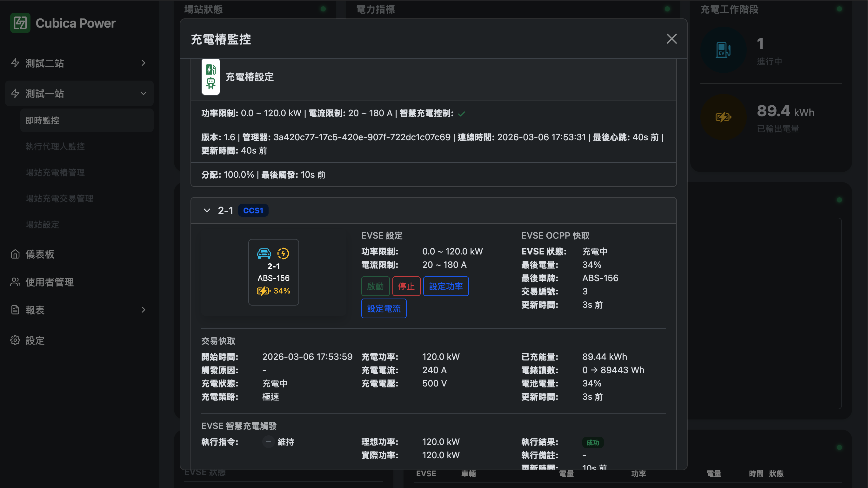Click the car icon in the 2-1 card
Image resolution: width=868 pixels, height=488 pixels.
[x=264, y=253]
